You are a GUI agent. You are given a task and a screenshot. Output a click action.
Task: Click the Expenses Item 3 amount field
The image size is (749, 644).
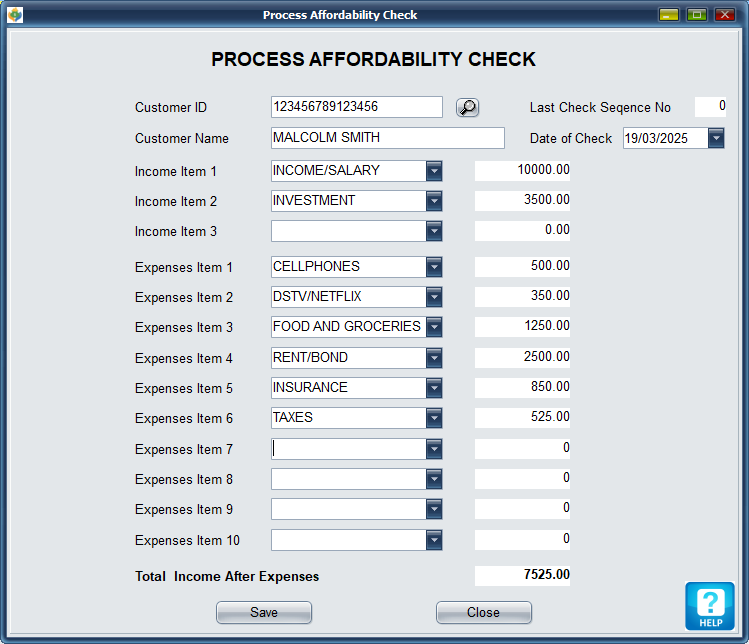(x=522, y=327)
